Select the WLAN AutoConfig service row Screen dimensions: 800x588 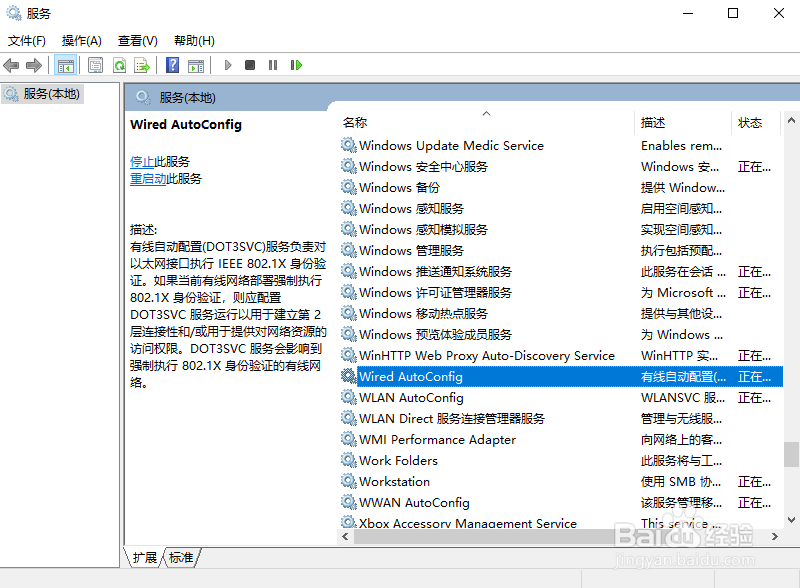click(410, 397)
